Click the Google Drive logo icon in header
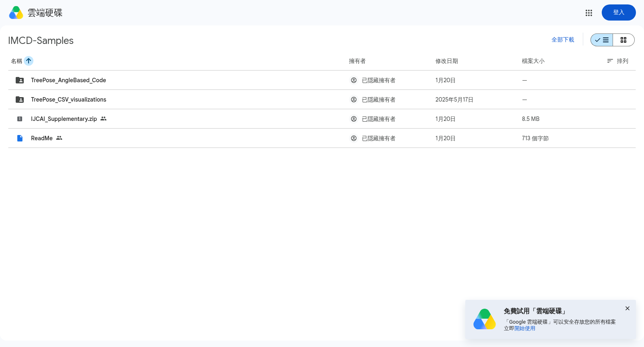The height and width of the screenshot is (347, 644). [16, 12]
